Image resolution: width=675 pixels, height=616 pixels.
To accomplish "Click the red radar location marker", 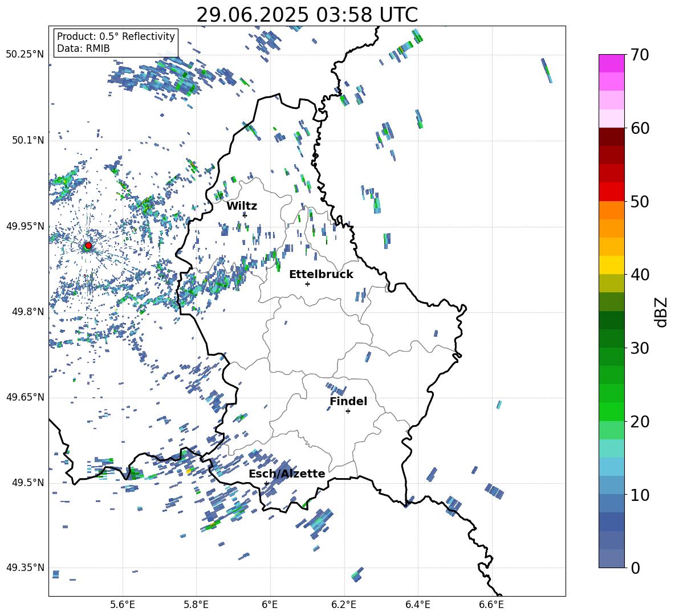I will point(88,245).
